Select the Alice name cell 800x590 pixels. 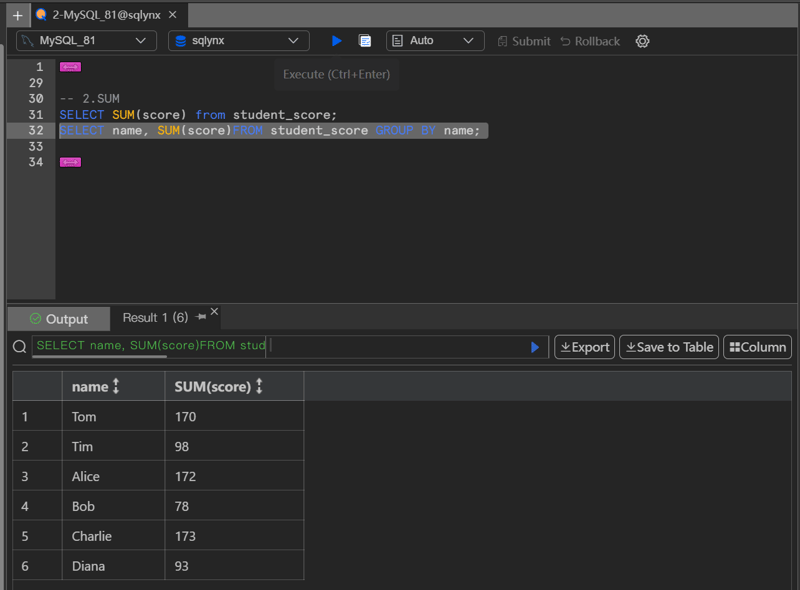113,476
